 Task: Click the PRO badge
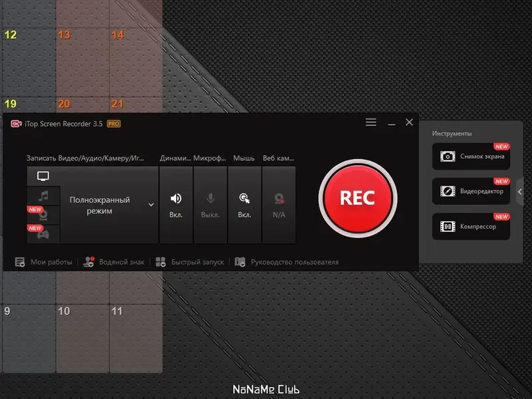(114, 124)
